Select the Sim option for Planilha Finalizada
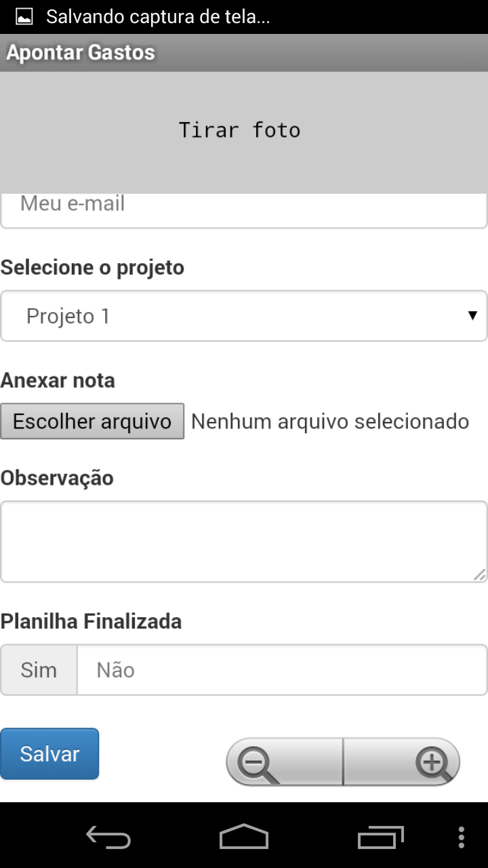Viewport: 488px width, 868px height. pyautogui.click(x=39, y=670)
